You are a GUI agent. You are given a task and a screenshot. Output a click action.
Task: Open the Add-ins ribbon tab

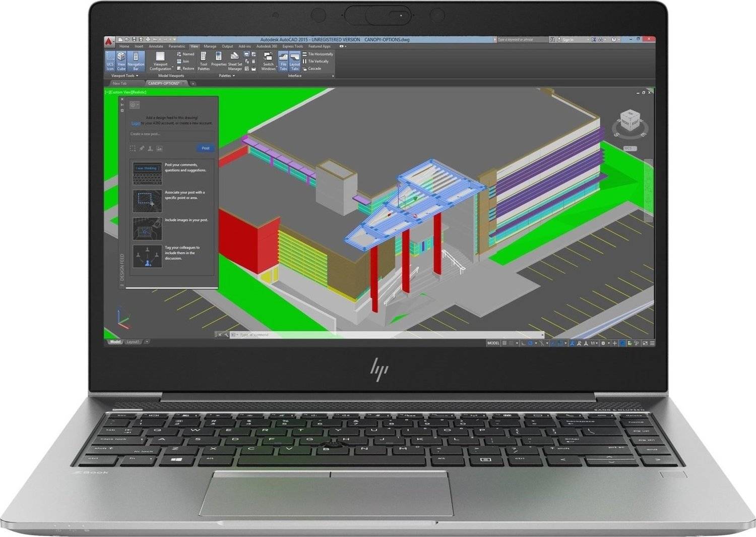(x=244, y=46)
